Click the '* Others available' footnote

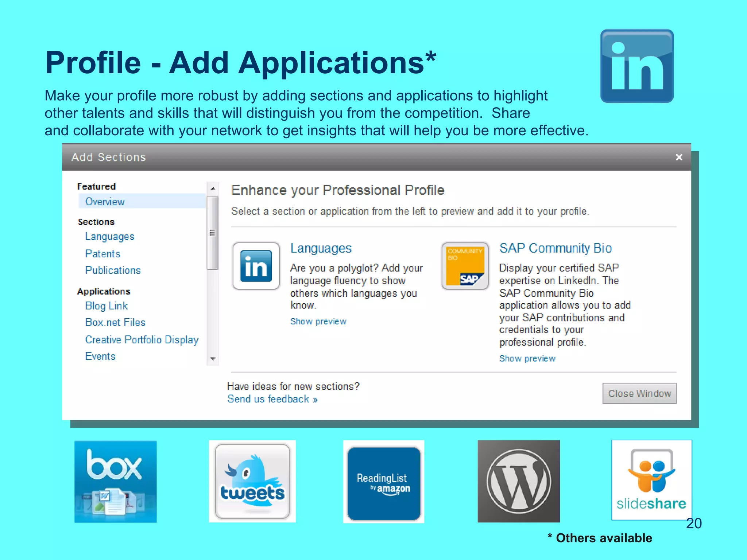(x=600, y=538)
